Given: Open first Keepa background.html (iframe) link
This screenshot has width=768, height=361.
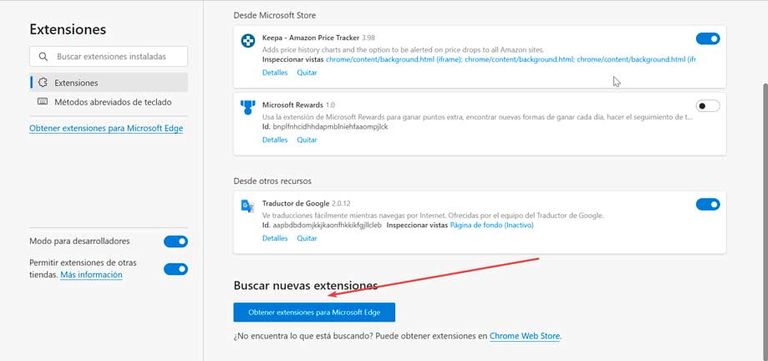Looking at the screenshot, I should pos(394,59).
